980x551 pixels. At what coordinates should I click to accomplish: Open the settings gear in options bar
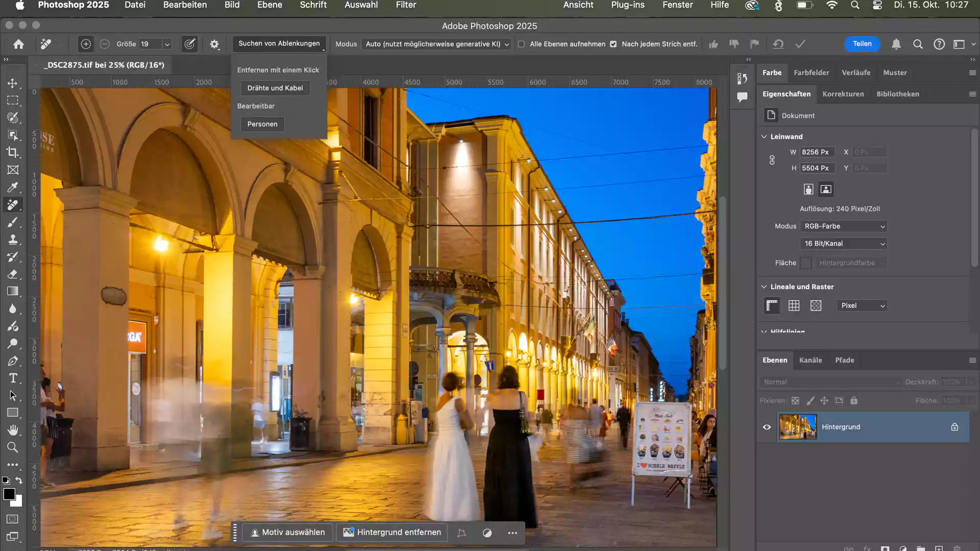tap(214, 44)
